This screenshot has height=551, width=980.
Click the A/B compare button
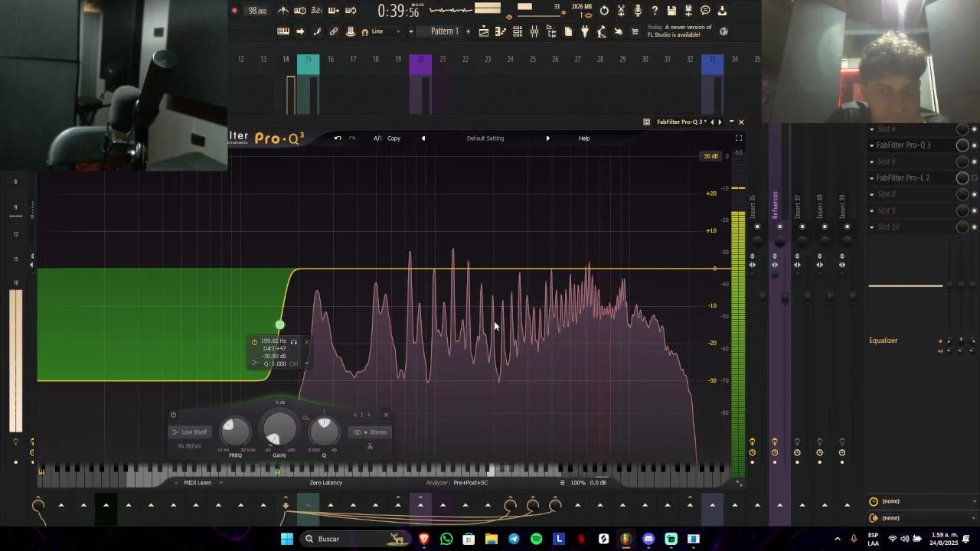377,139
